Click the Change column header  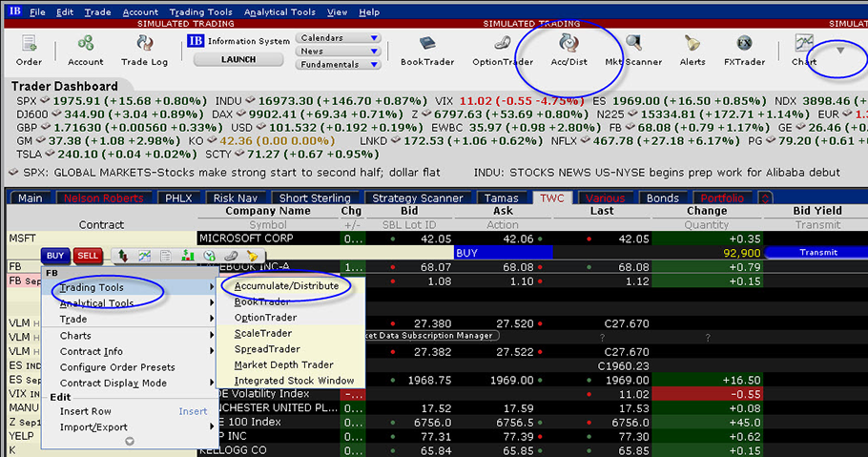pos(707,211)
